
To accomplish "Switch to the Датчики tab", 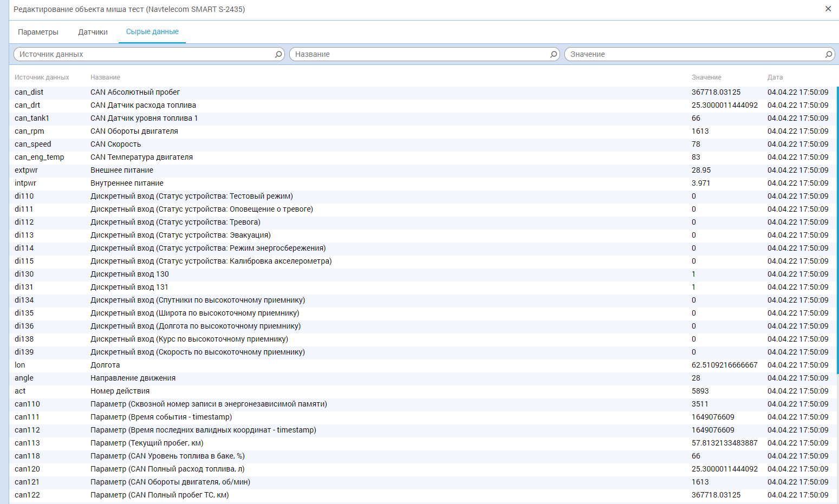I will pos(93,32).
